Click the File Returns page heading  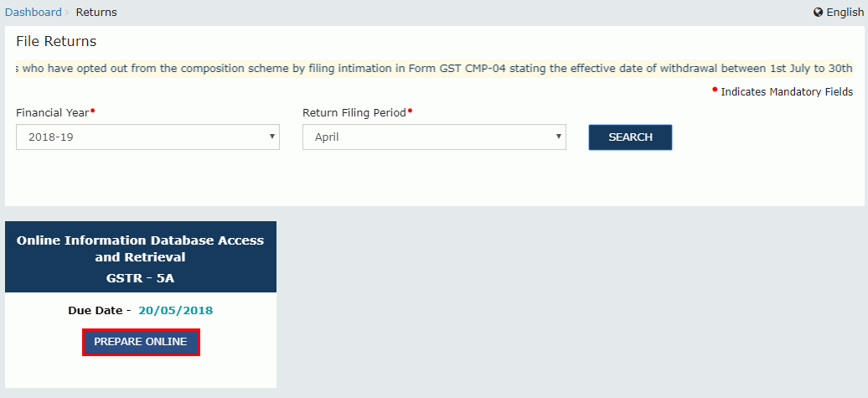56,42
